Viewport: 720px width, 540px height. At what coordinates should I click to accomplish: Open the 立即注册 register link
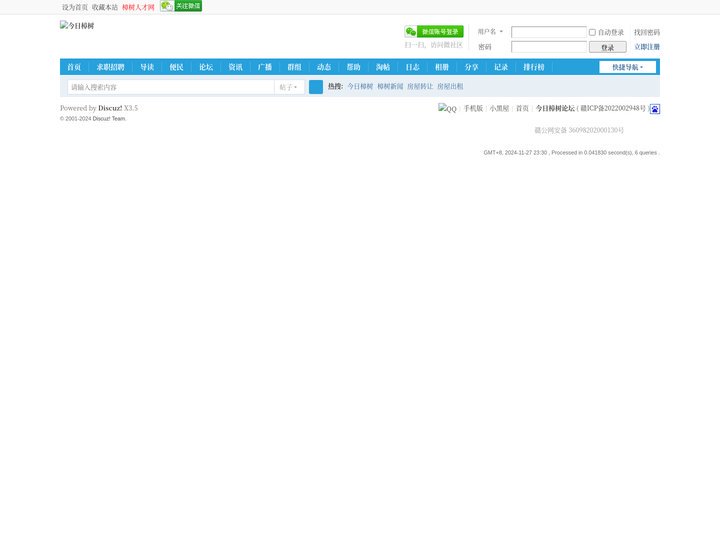point(646,47)
